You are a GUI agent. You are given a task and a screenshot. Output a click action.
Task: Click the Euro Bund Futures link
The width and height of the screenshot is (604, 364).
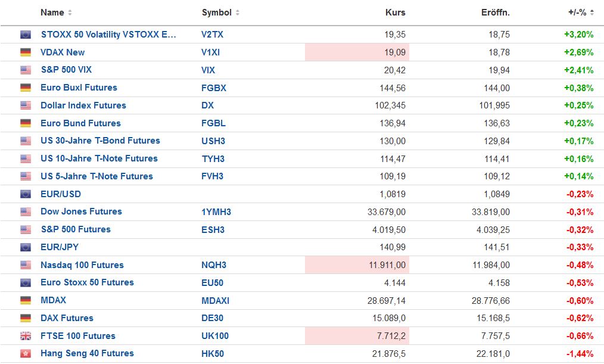point(80,123)
